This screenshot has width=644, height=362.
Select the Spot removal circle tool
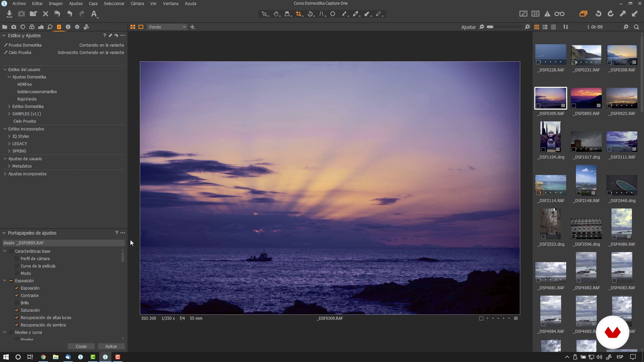333,14
